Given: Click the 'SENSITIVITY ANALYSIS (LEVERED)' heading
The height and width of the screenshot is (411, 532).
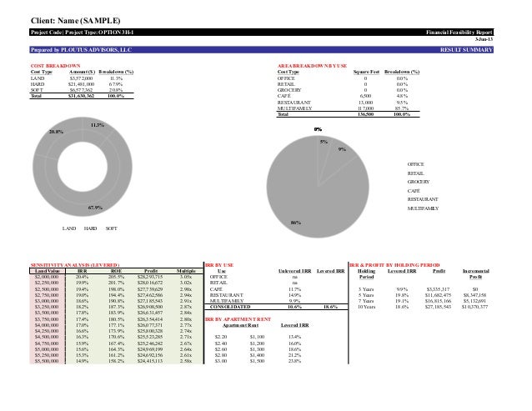Looking at the screenshot, I should click(x=75, y=265).
